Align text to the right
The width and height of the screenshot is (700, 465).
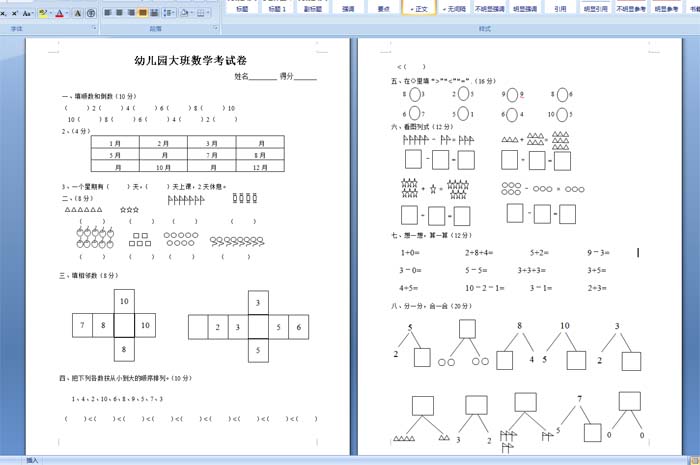pyautogui.click(x=131, y=13)
